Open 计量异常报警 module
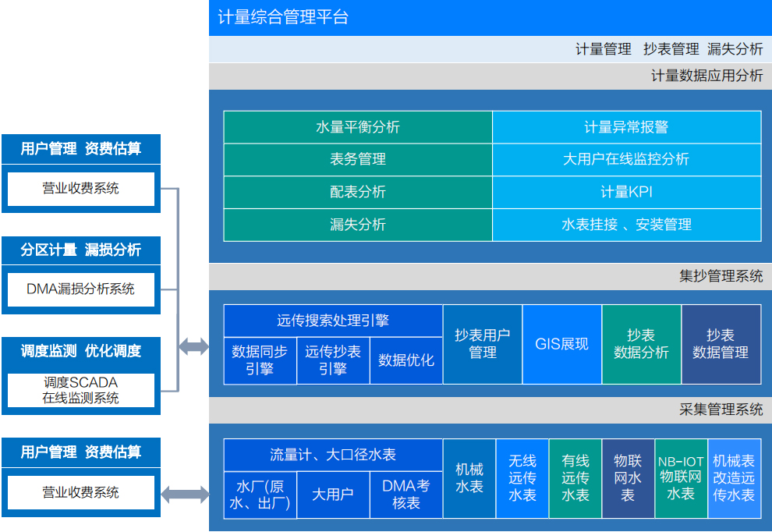The height and width of the screenshot is (532, 772). point(626,127)
